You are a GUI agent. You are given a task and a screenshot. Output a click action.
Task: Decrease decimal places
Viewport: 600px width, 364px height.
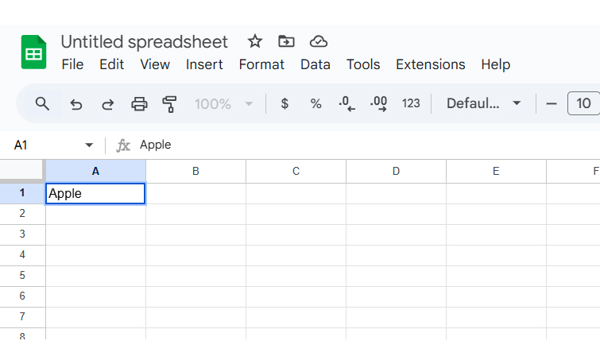point(346,103)
